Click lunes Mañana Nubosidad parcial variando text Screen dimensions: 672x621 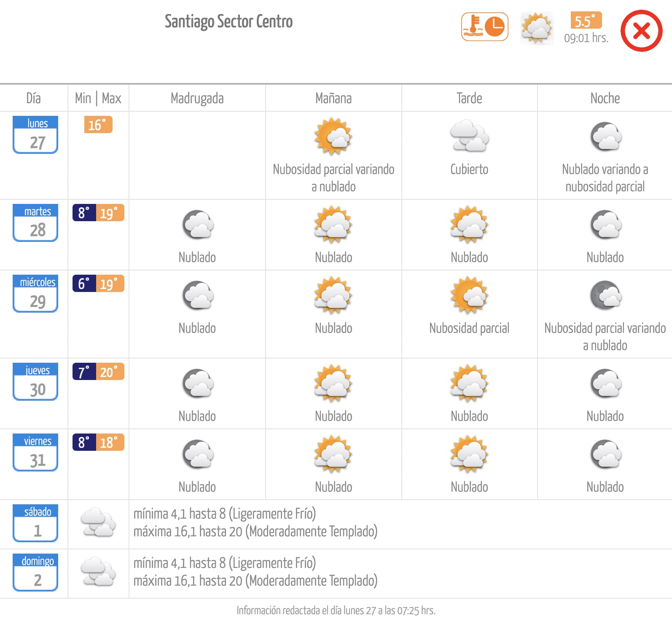point(333,178)
